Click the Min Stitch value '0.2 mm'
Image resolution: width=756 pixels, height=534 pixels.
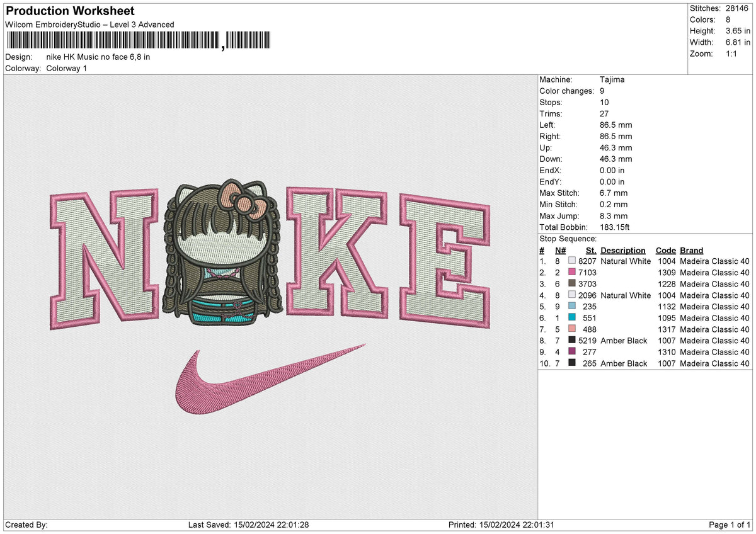pyautogui.click(x=614, y=205)
